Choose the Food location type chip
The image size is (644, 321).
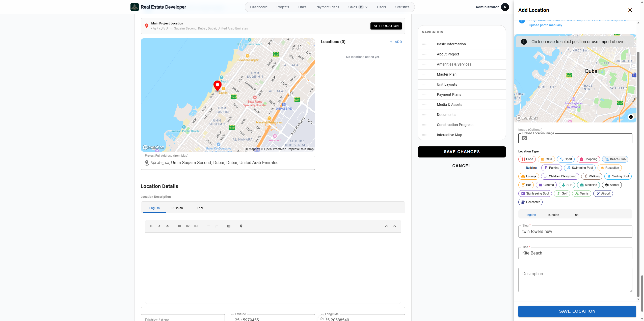pos(527,159)
